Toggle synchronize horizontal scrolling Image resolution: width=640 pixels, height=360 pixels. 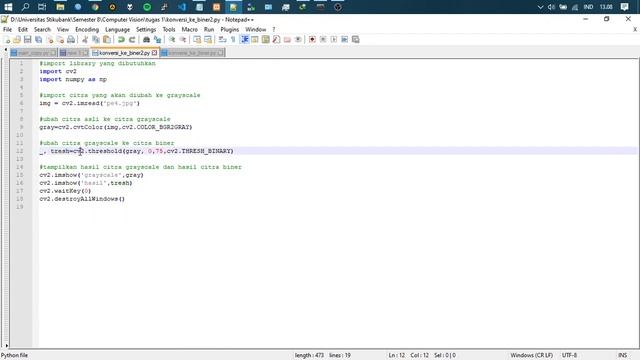(x=208, y=40)
